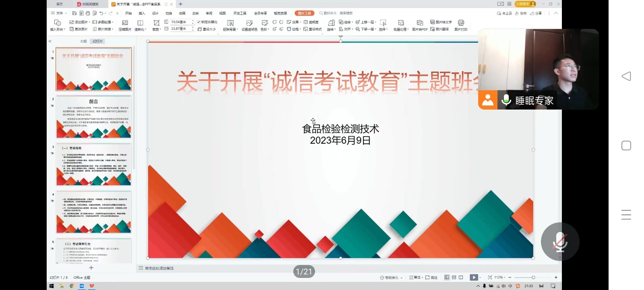Toggle the muted microphone button
The height and width of the screenshot is (290, 644).
click(560, 242)
